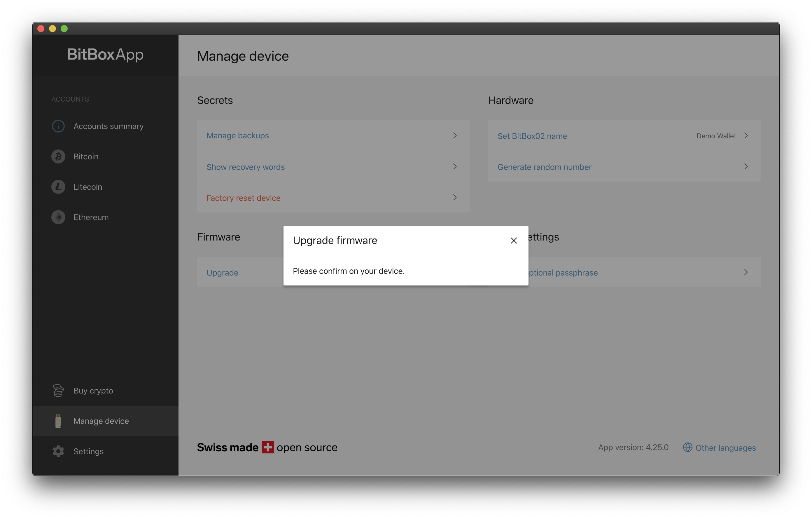Select Litecoin account in sidebar
The height and width of the screenshot is (519, 812).
pyautogui.click(x=106, y=187)
